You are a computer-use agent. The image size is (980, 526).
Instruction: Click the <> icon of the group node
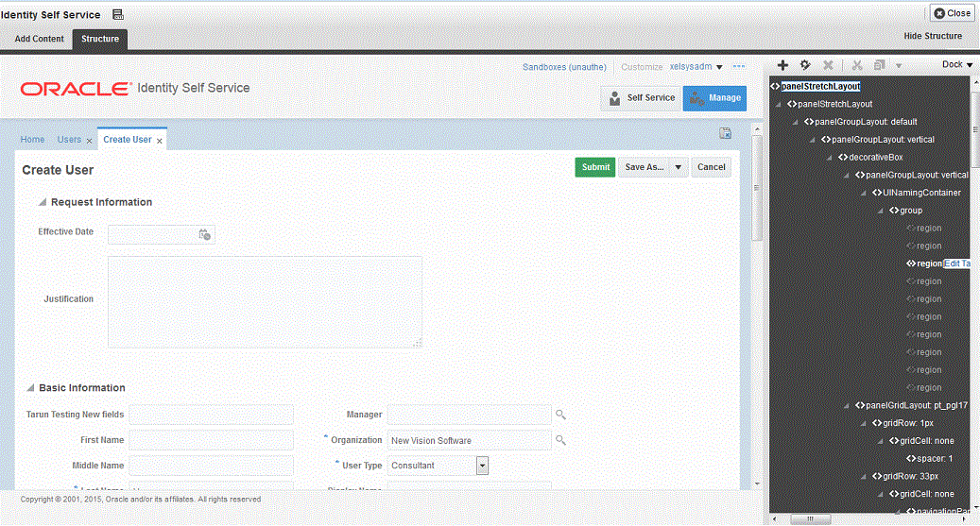[894, 211]
